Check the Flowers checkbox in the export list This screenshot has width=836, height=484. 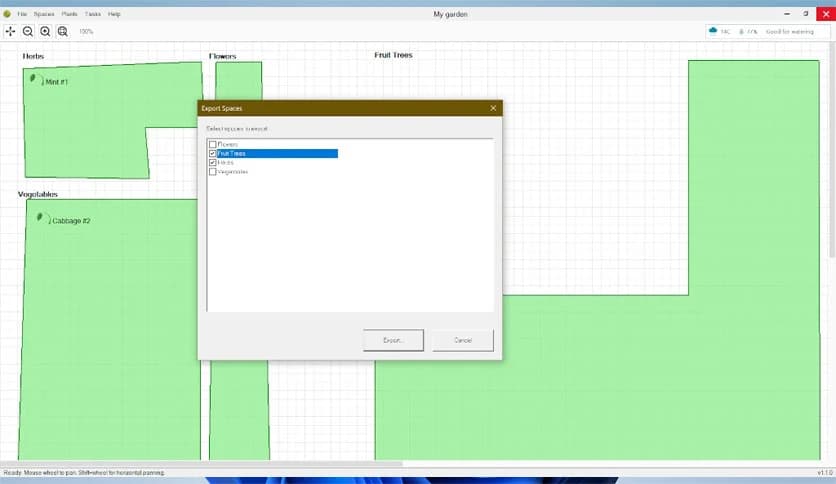[x=213, y=144]
